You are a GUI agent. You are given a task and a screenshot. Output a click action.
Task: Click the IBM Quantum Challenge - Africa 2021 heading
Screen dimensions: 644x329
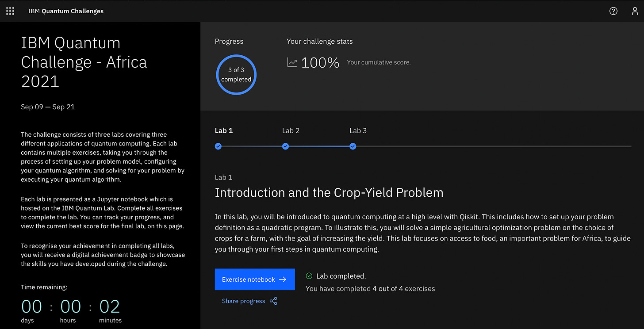point(84,62)
